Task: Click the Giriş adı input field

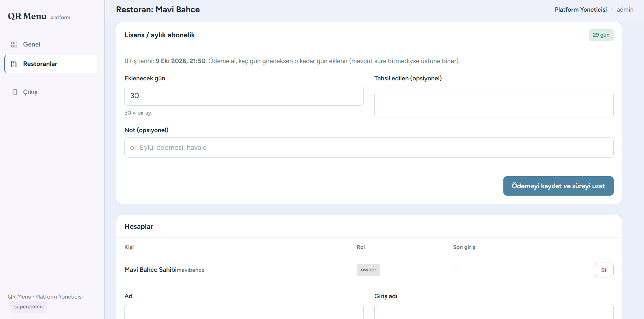Action: [494, 312]
